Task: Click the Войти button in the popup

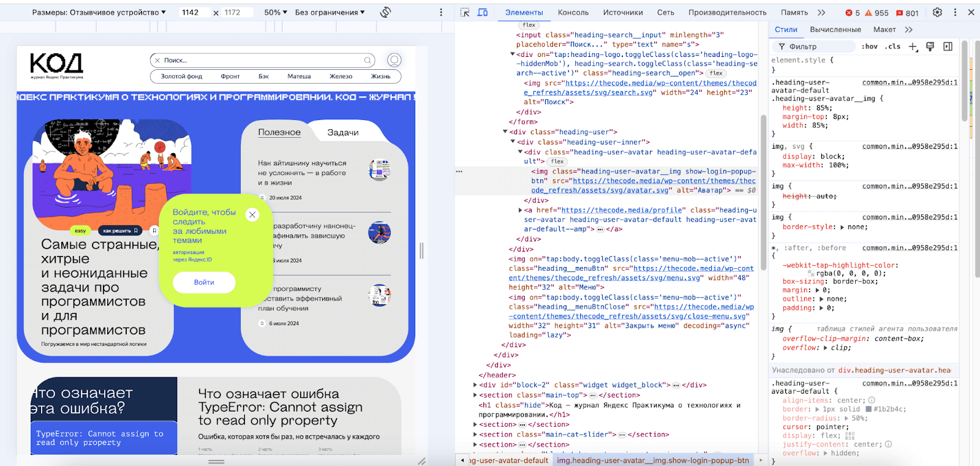Action: tap(204, 282)
